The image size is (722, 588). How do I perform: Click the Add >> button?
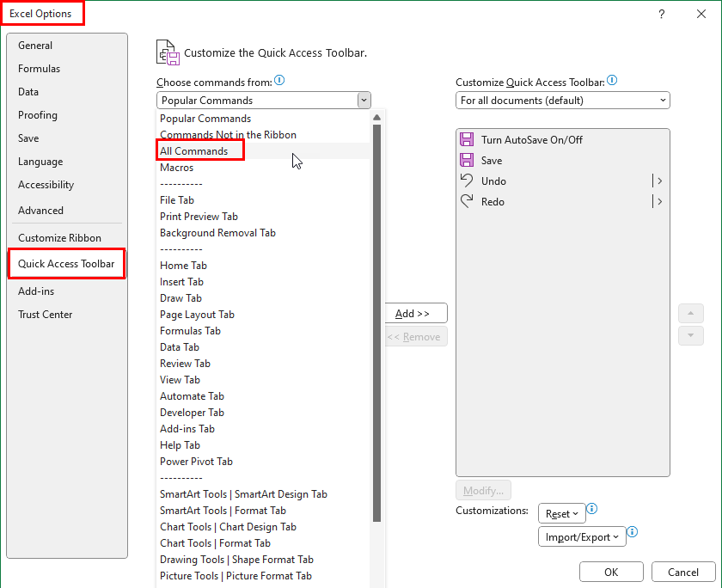tap(416, 314)
